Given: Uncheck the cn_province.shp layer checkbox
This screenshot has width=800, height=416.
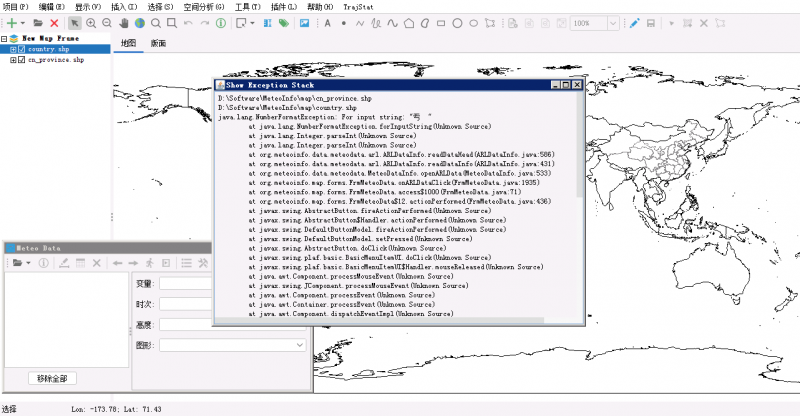Looking at the screenshot, I should point(22,60).
